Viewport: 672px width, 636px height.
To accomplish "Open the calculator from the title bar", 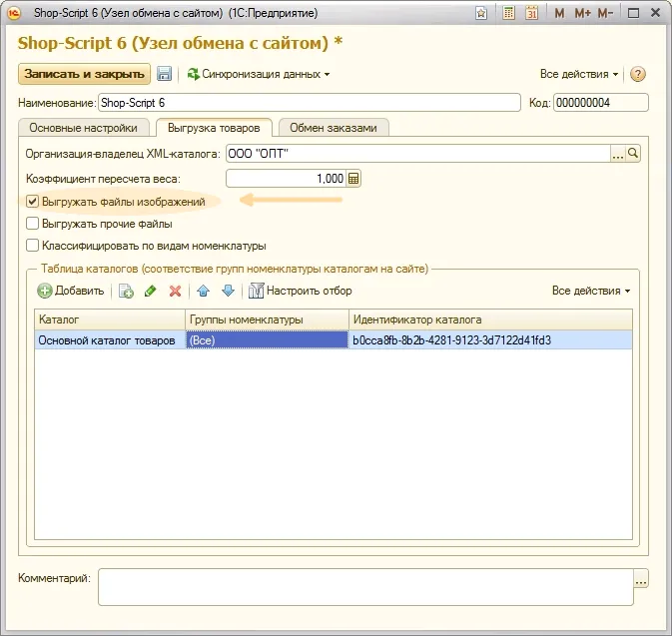I will [509, 13].
